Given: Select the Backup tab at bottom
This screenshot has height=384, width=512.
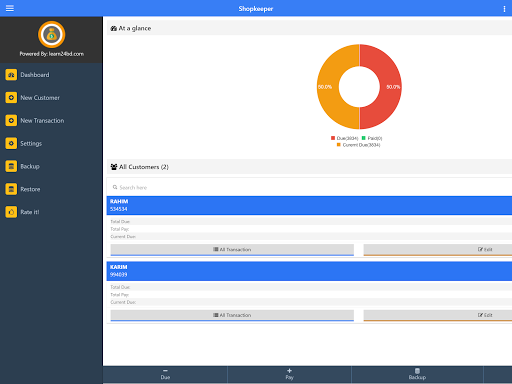Looking at the screenshot, I should (417, 374).
